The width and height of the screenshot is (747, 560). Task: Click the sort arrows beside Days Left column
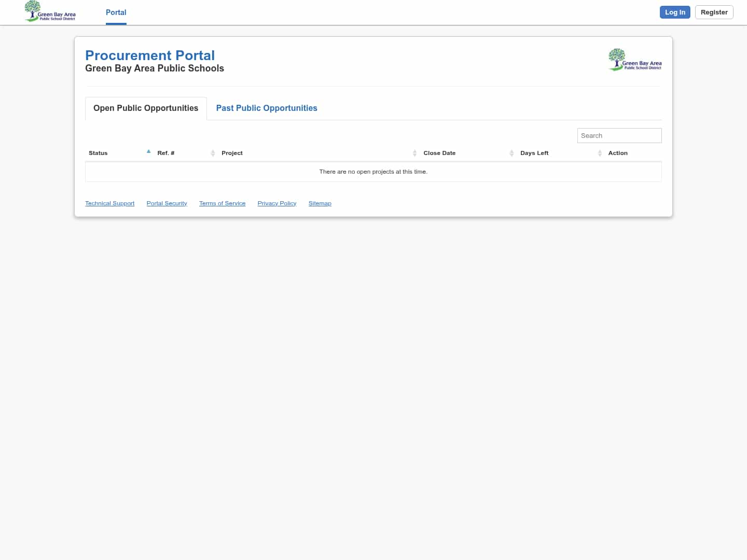point(600,153)
